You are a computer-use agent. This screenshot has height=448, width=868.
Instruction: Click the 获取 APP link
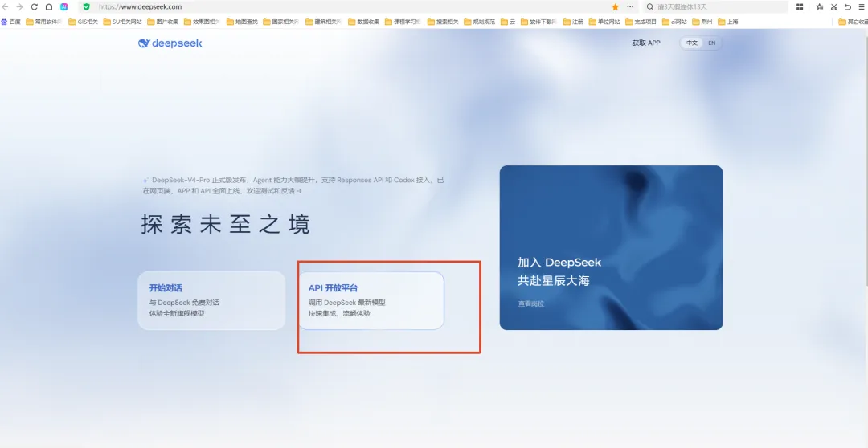646,43
